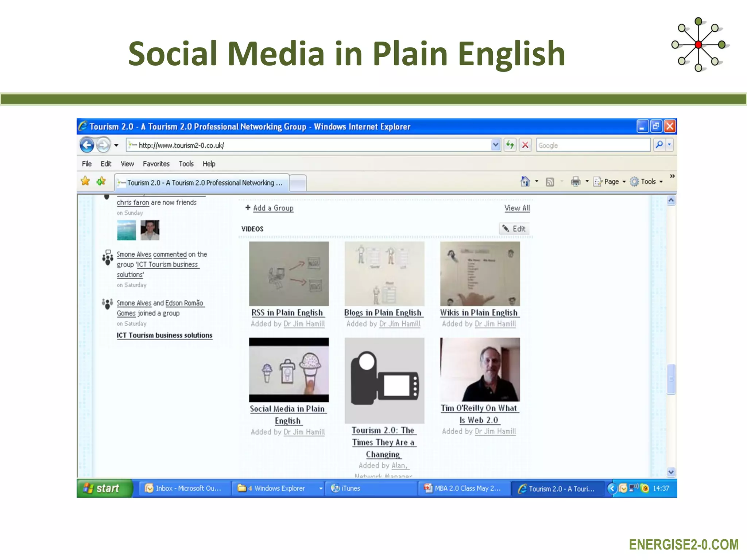This screenshot has height=560, width=747.
Task: Open the Social Media in Plain English thumbnail
Action: (x=289, y=370)
